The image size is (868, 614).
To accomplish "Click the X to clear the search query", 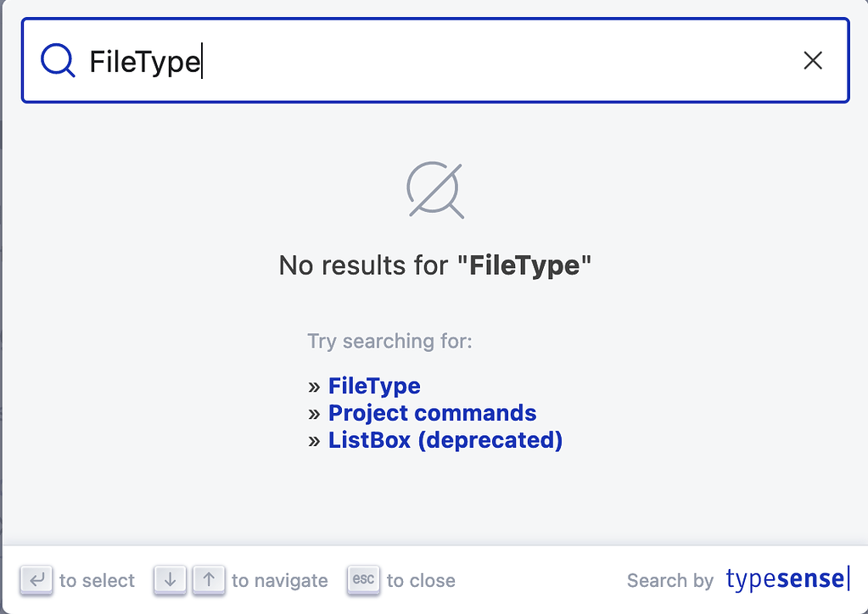I will click(x=813, y=60).
